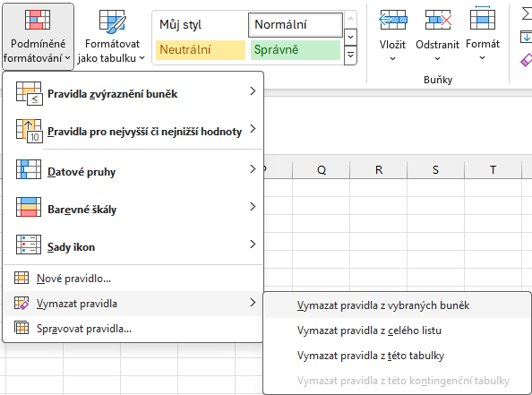Select Vymazat pravidla z celého listu
This screenshot has height=395, width=532.
(398, 331)
